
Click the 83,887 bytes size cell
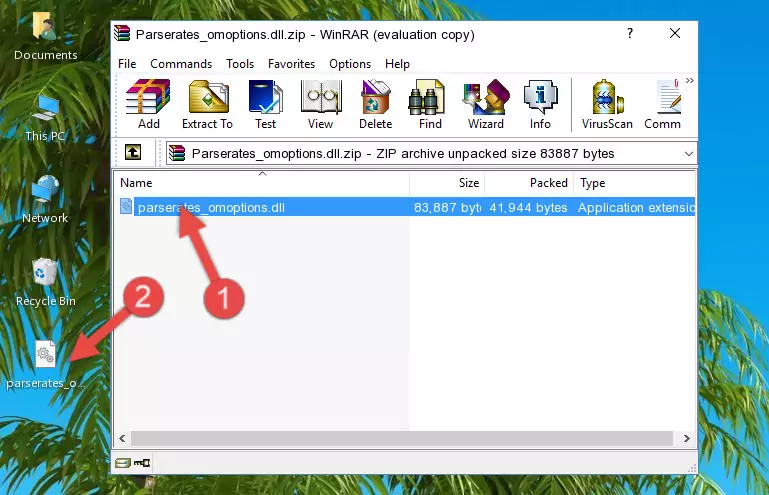(447, 208)
